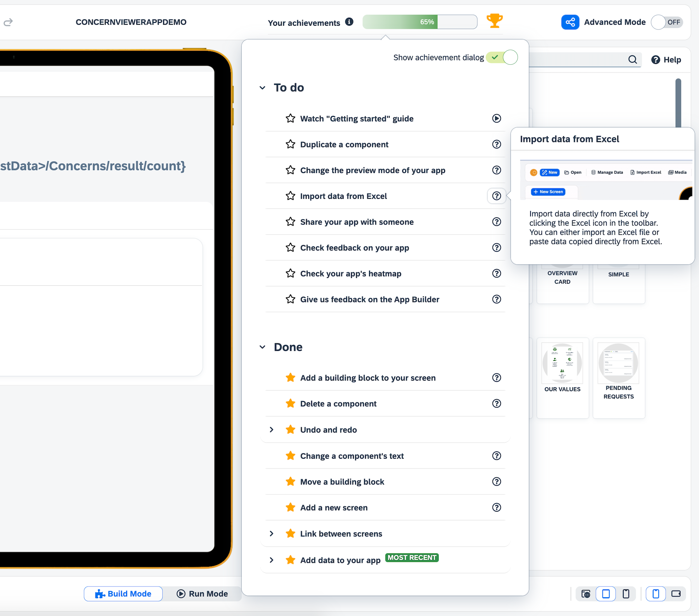Click the question mark icon for Import data from Excel
699x616 pixels.
point(496,196)
